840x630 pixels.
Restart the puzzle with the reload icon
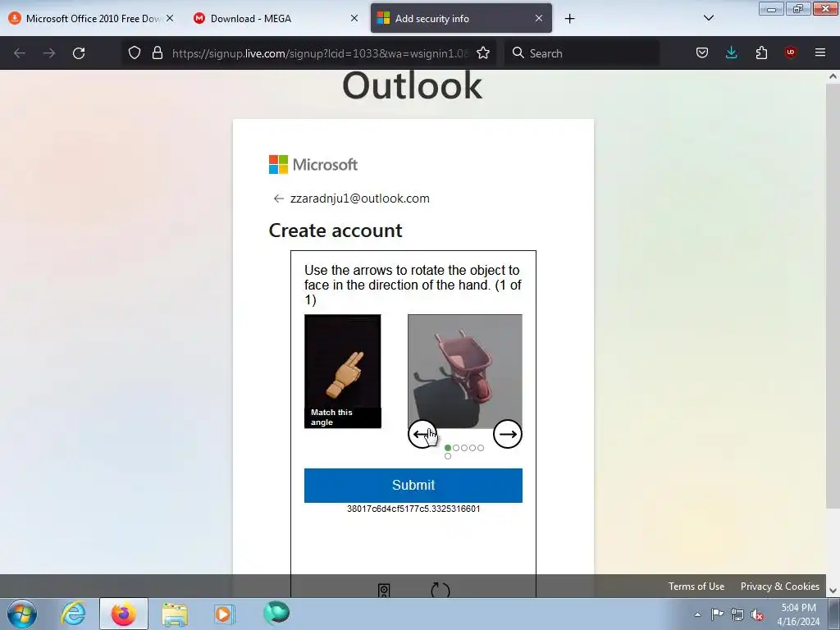point(441,590)
